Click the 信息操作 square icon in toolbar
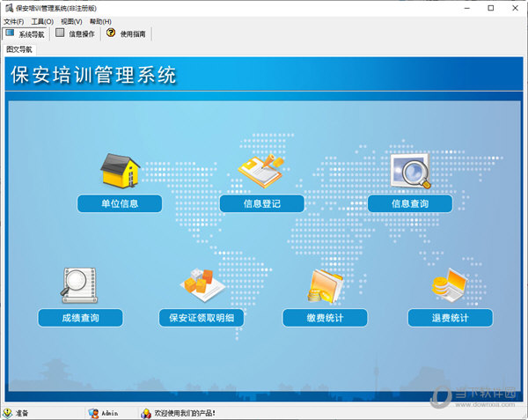Image resolution: width=528 pixels, height=420 pixels. point(60,33)
